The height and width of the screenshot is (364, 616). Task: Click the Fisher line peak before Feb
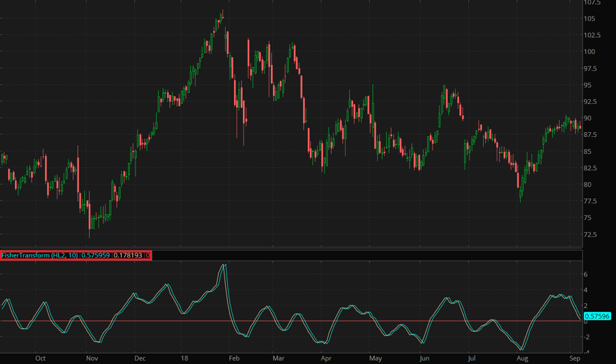pyautogui.click(x=224, y=265)
